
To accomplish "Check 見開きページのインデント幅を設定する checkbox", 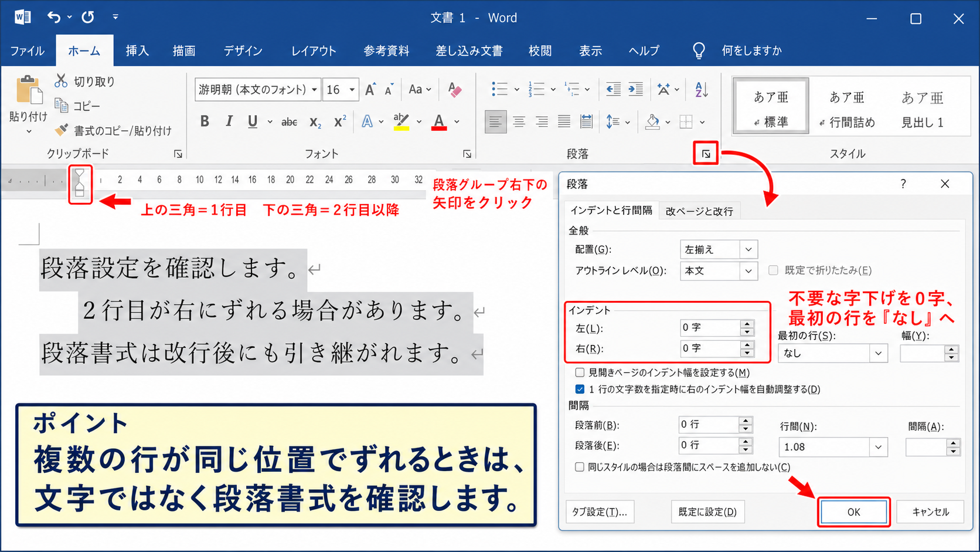I will [x=580, y=372].
